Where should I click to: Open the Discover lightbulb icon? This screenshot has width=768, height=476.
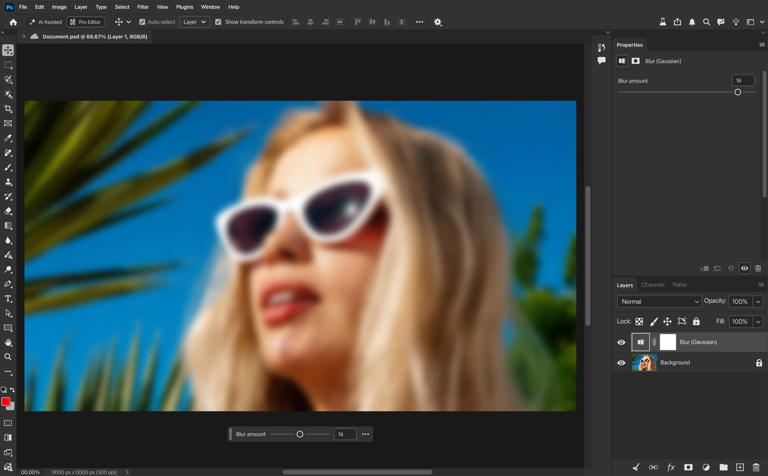click(x=736, y=22)
